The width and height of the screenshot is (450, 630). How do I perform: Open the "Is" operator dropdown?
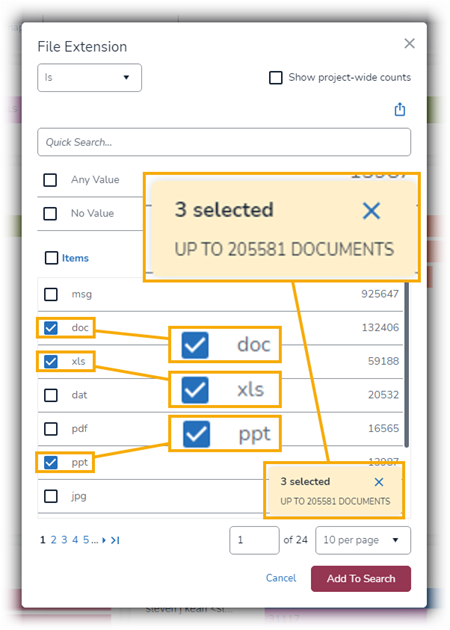[x=89, y=78]
